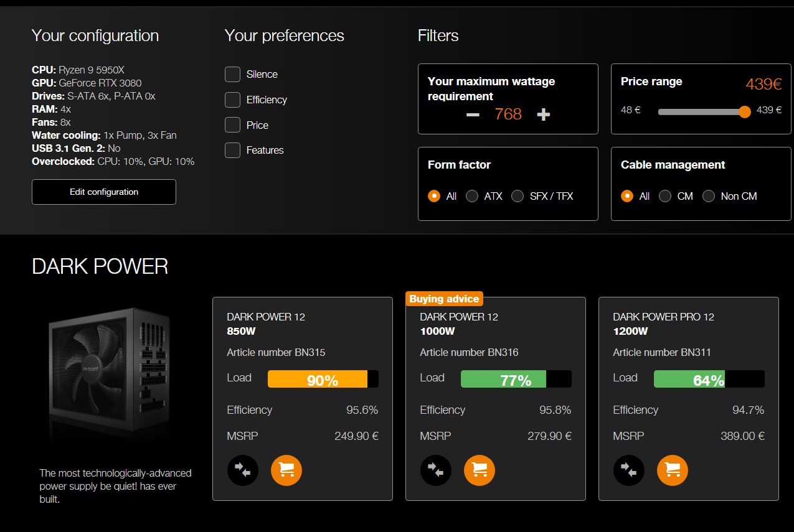Viewport: 794px width, 532px height.
Task: Click the 64% load bar for 1200W
Action: point(709,379)
